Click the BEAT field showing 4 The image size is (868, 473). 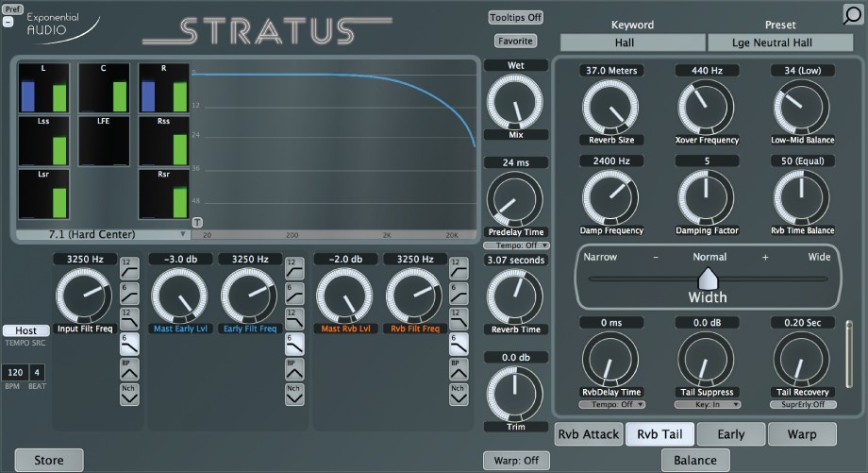tap(37, 372)
